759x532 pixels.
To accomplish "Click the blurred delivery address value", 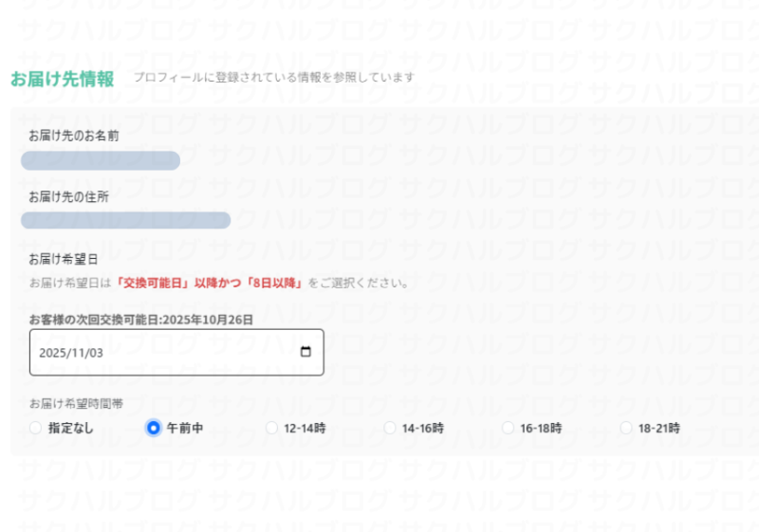I will 125,221.
